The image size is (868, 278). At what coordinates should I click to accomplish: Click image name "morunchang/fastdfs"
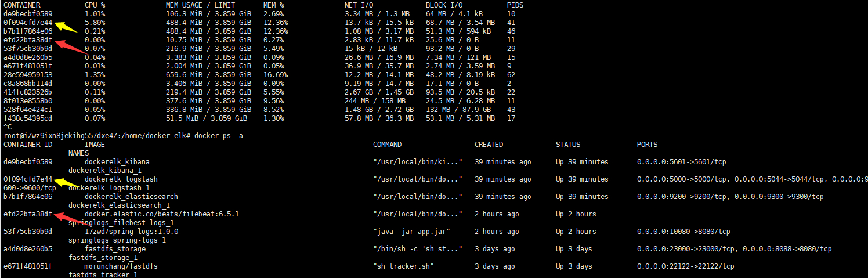coord(121,266)
